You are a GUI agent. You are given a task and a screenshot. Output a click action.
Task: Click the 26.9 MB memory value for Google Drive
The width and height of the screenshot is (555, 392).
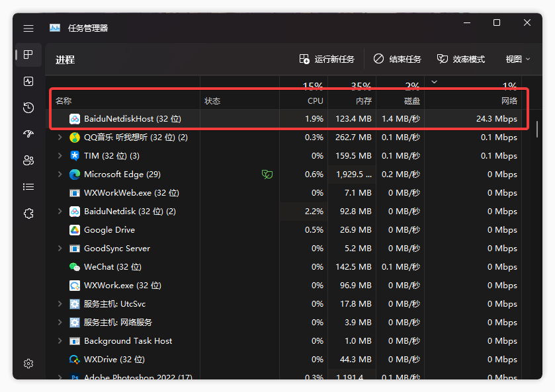coord(355,230)
